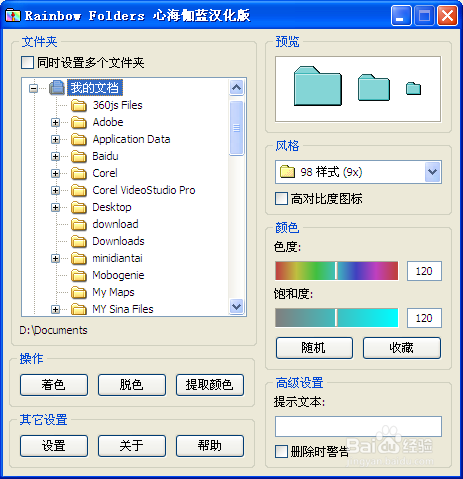Click the Corel VideoStudio Pro folder icon
The width and height of the screenshot is (463, 479).
(79, 190)
